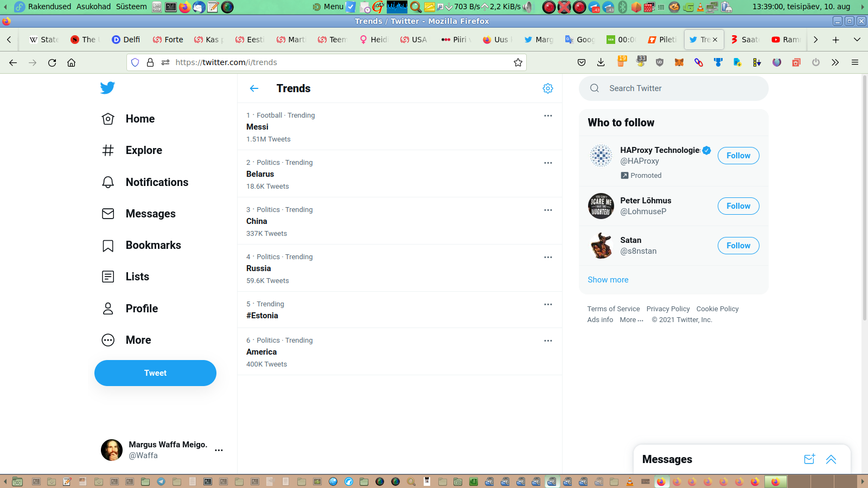The height and width of the screenshot is (488, 868).
Task: Switch to the Wikipedia State tab
Action: tap(43, 40)
